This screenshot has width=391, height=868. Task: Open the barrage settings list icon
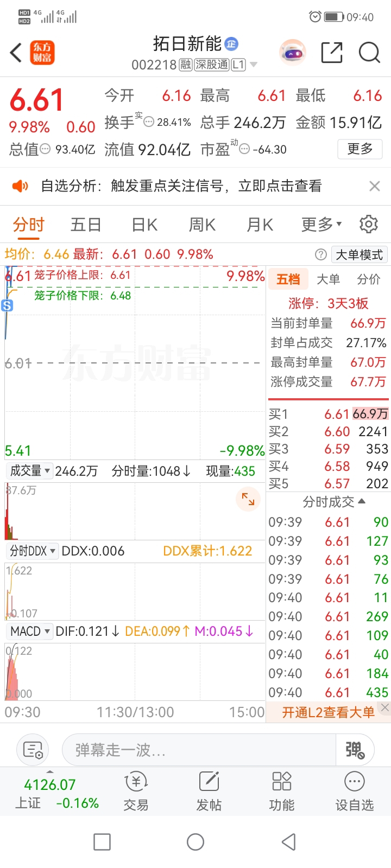coord(33,750)
